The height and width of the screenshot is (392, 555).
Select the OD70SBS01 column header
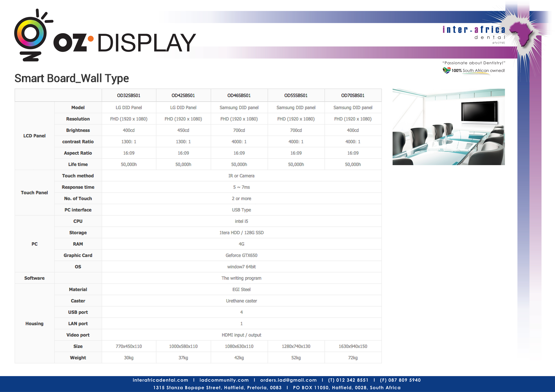click(353, 95)
